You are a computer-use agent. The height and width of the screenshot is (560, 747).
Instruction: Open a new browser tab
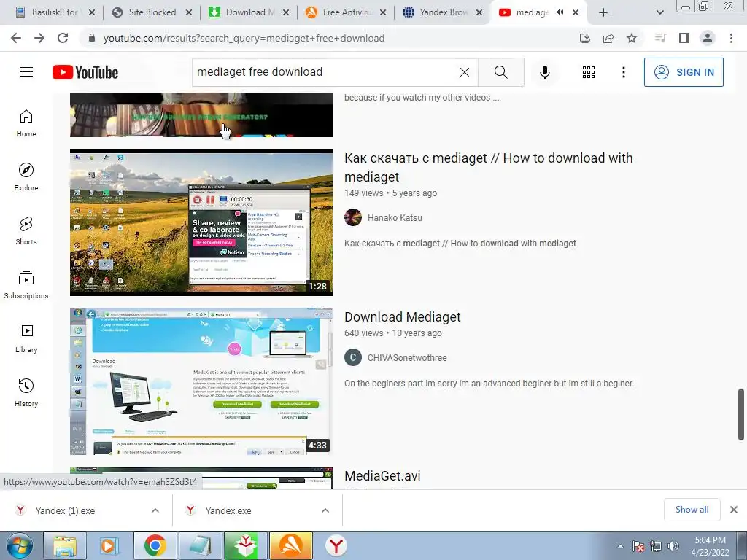click(603, 12)
